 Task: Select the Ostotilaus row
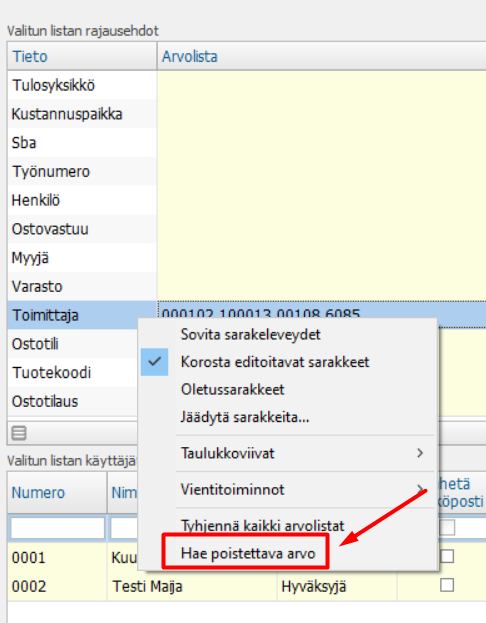point(73,401)
